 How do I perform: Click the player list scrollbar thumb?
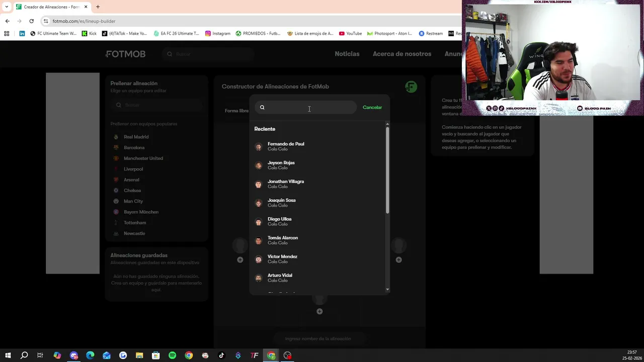(x=387, y=170)
